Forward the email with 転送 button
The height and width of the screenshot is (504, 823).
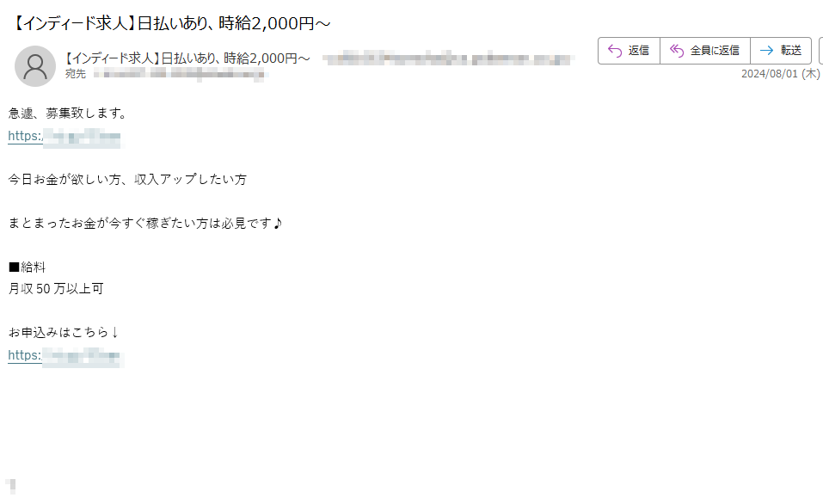[781, 51]
